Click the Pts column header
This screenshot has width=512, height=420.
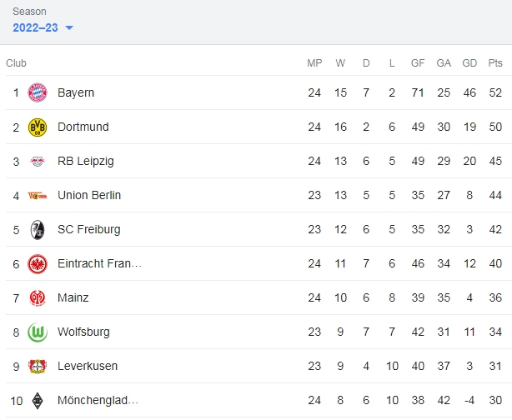click(495, 63)
